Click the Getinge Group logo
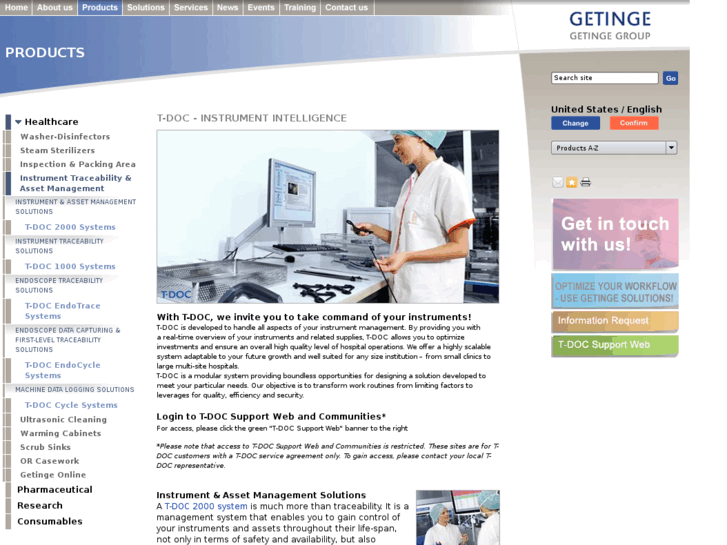 [610, 26]
